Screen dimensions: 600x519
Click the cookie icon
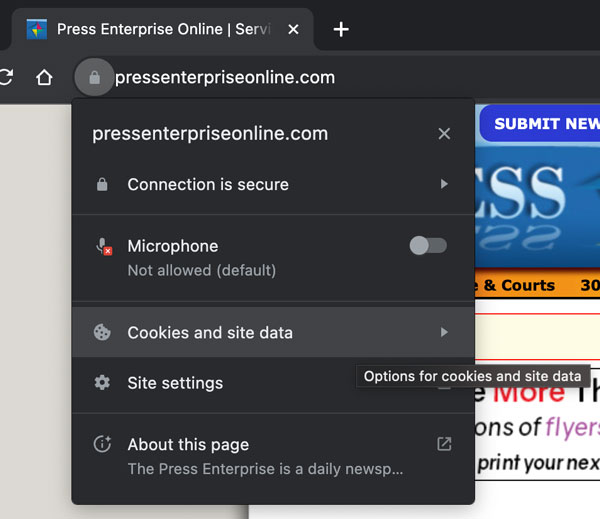click(x=102, y=332)
